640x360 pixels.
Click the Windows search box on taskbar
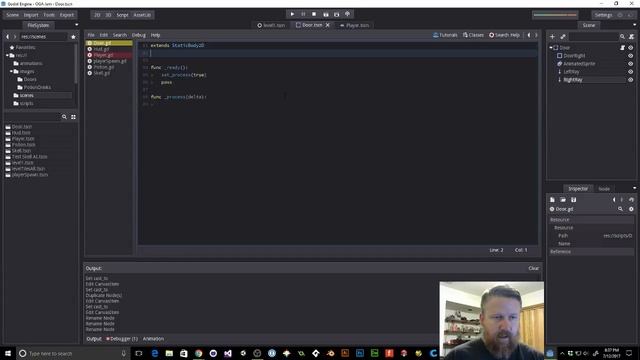[x=73, y=353]
